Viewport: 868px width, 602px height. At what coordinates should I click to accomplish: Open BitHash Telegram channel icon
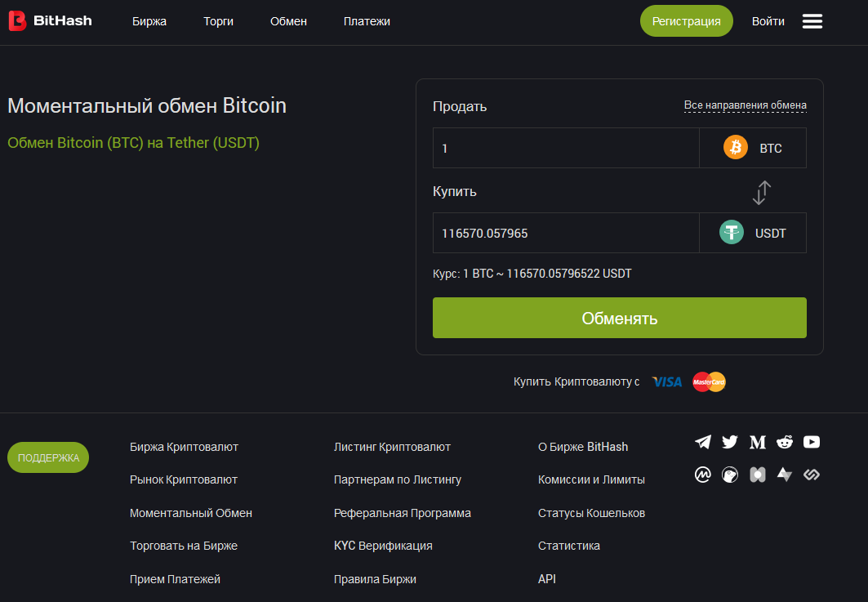click(703, 441)
